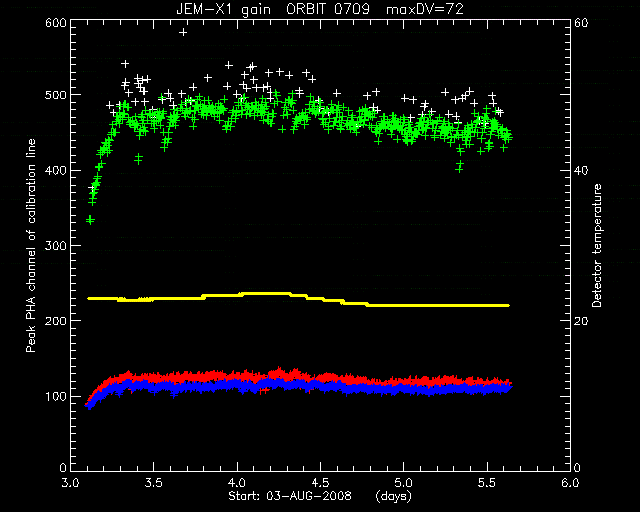This screenshot has width=640, height=512.
Task: Click the 500 tick label on left axis
Action: click(56, 95)
